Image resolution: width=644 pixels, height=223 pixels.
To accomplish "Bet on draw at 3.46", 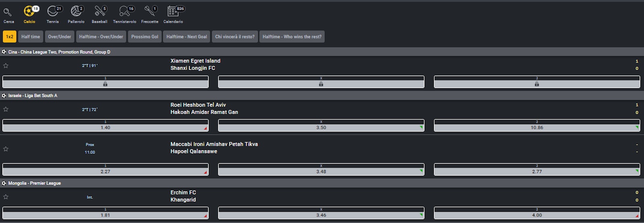I will point(321,213).
